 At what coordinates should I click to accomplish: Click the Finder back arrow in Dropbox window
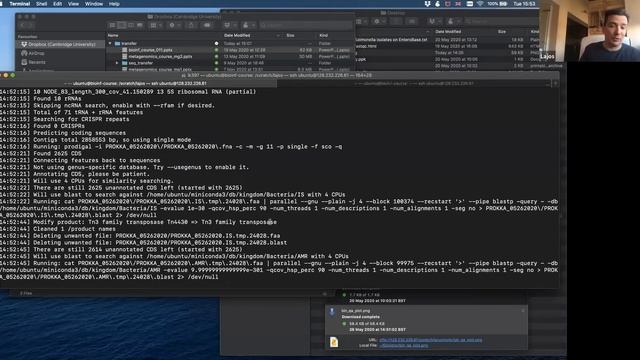point(22,25)
